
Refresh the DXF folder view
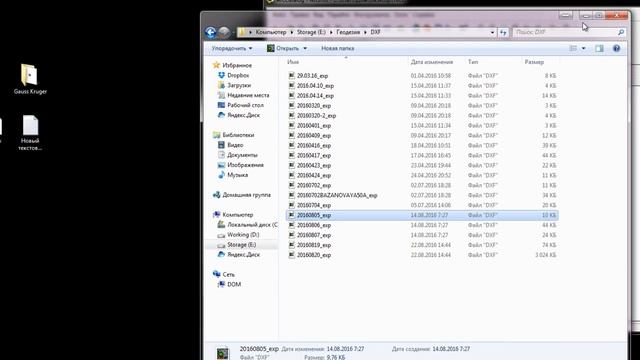click(x=503, y=32)
